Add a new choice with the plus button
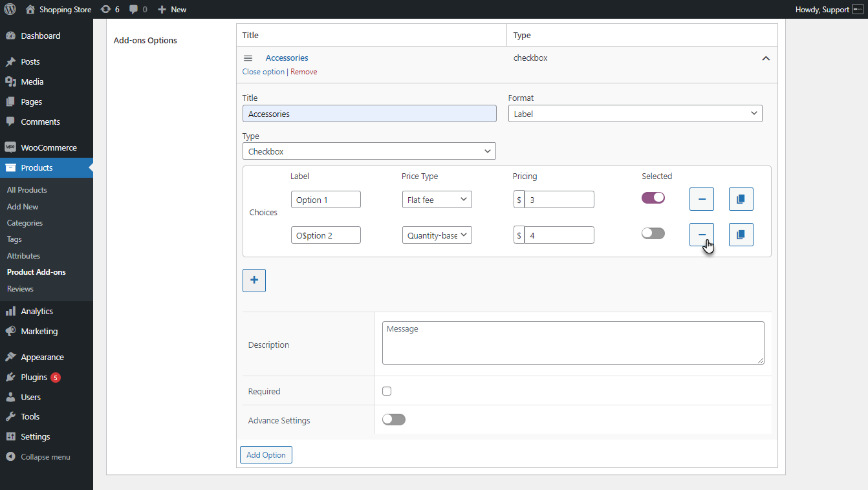 click(x=254, y=281)
